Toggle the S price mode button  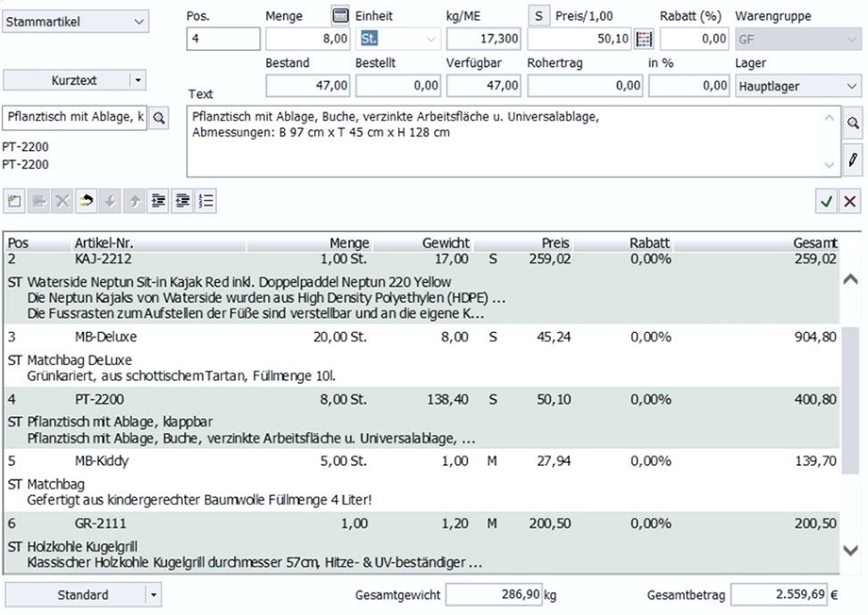(538, 15)
